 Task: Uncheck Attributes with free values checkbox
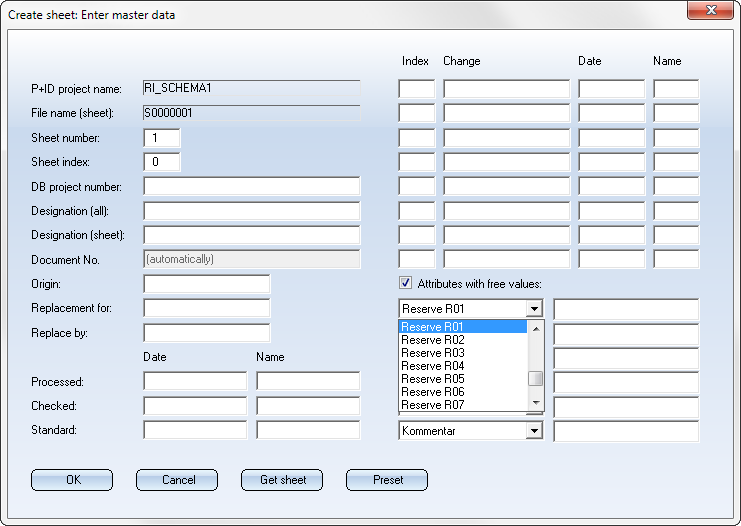pyautogui.click(x=405, y=283)
